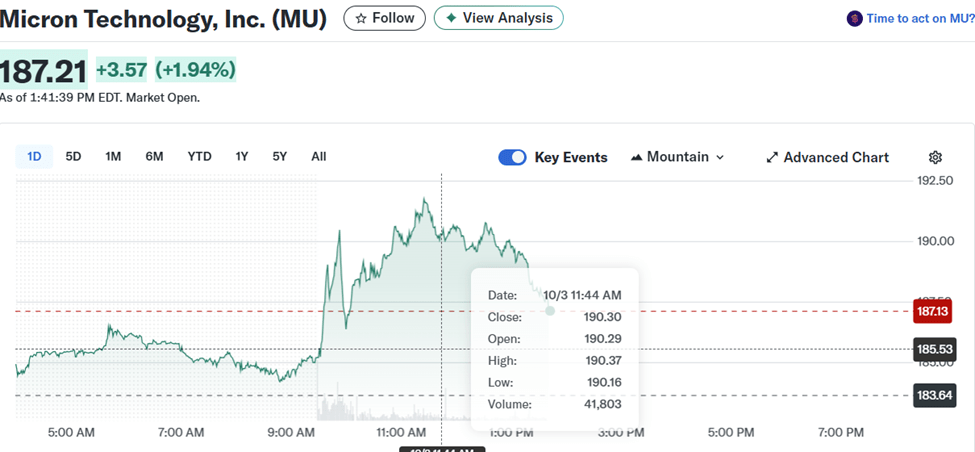Follow Micron Technology stock
Image resolution: width=975 pixels, height=452 pixels.
coord(384,18)
